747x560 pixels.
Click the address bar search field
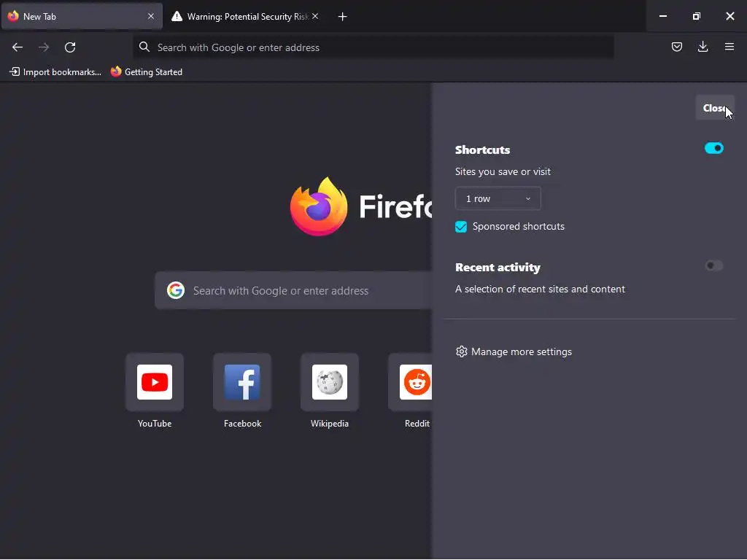(x=373, y=47)
